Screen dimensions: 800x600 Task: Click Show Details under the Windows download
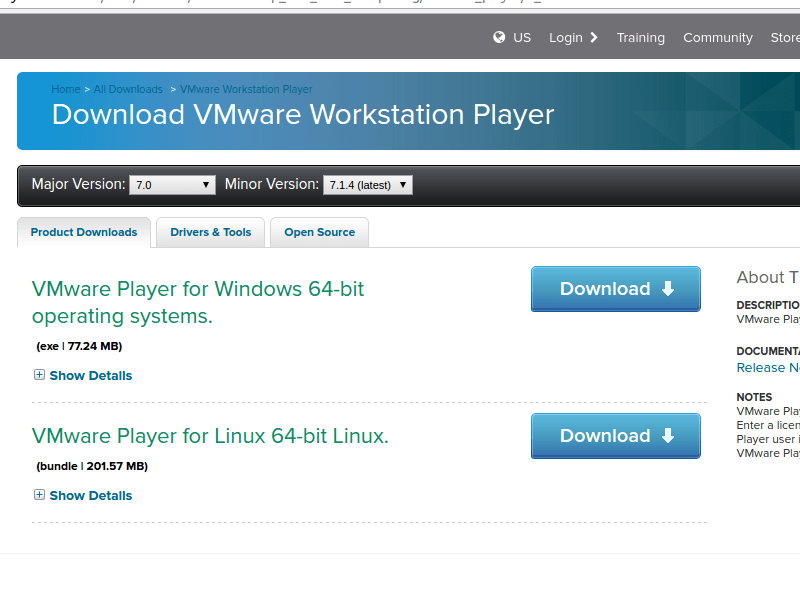coord(91,376)
